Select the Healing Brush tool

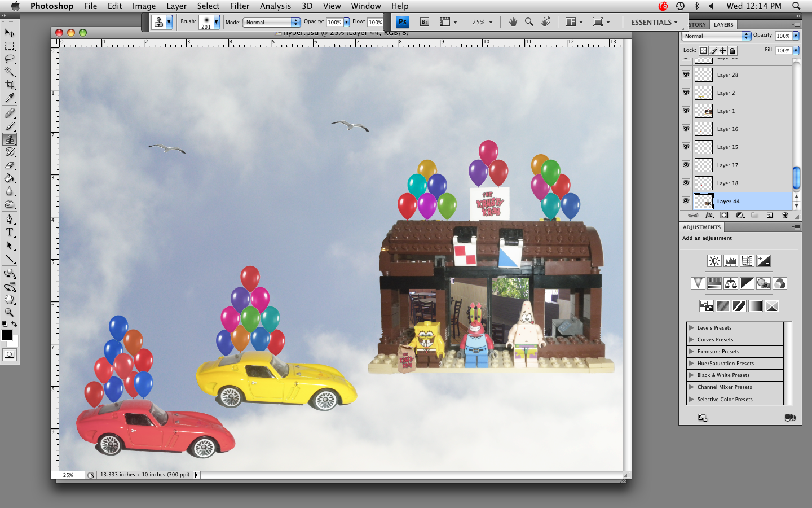coord(10,113)
